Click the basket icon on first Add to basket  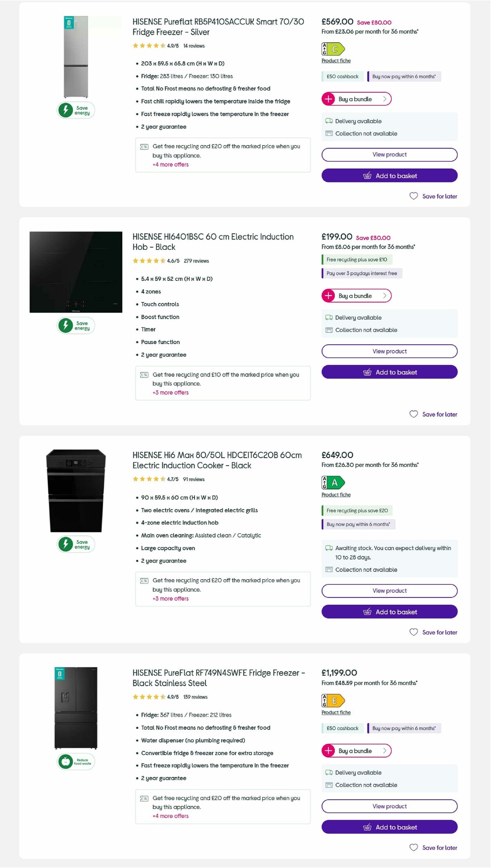(x=368, y=175)
